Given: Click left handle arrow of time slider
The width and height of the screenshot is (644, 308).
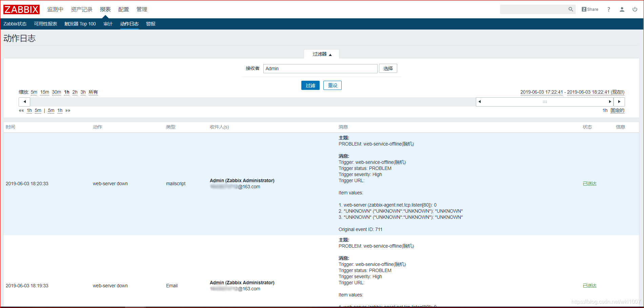Looking at the screenshot, I should 479,102.
